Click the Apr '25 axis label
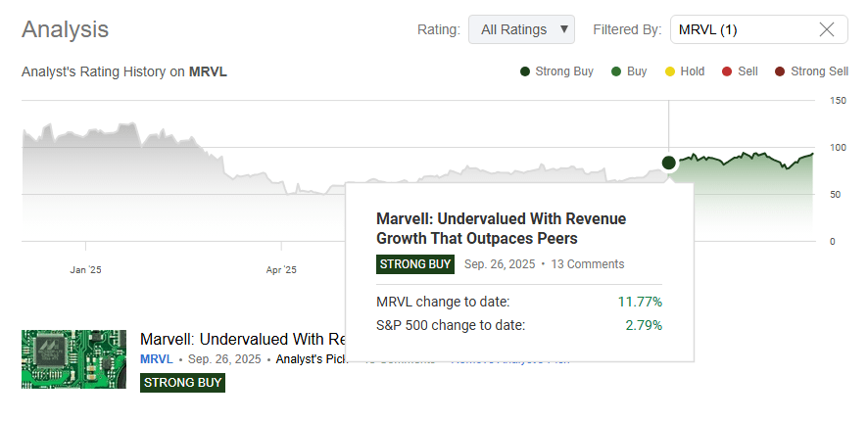 280,269
